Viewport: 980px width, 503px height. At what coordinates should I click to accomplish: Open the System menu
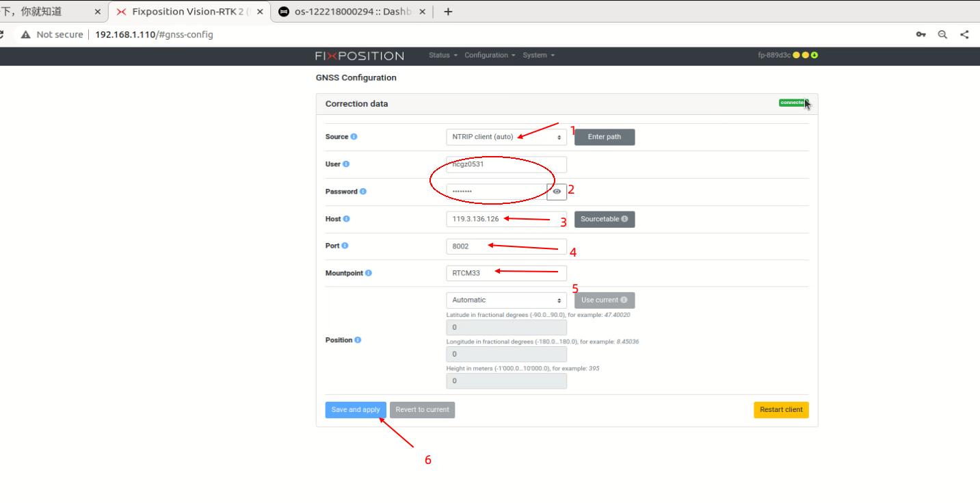(x=539, y=55)
